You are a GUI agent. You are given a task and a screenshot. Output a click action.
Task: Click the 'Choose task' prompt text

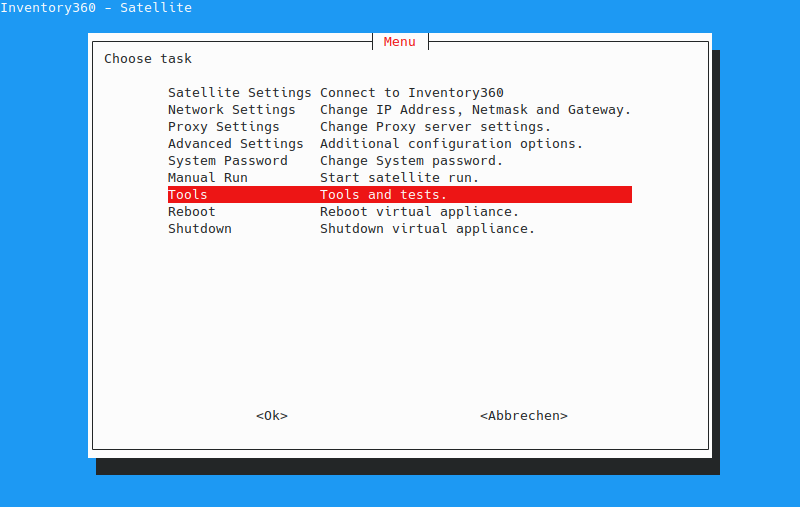coord(148,59)
